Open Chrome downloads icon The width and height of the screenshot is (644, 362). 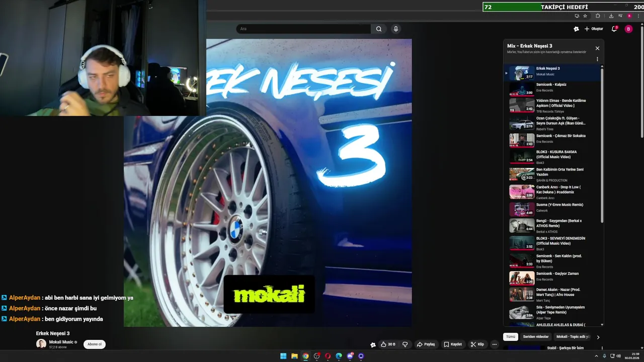tap(611, 16)
